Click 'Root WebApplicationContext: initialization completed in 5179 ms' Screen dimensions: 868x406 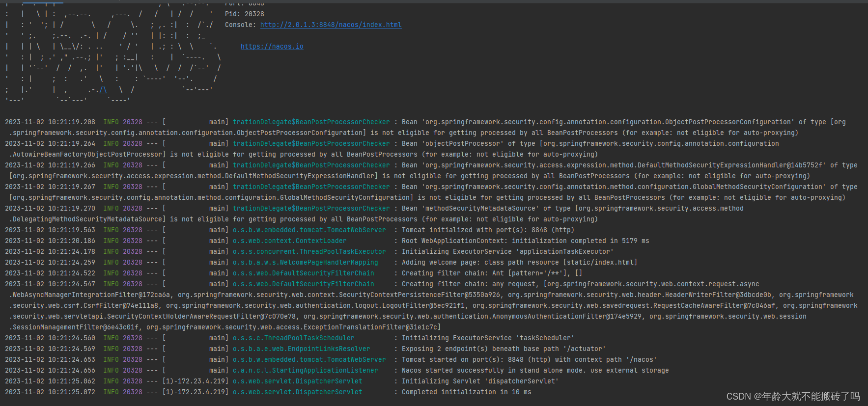coord(525,241)
